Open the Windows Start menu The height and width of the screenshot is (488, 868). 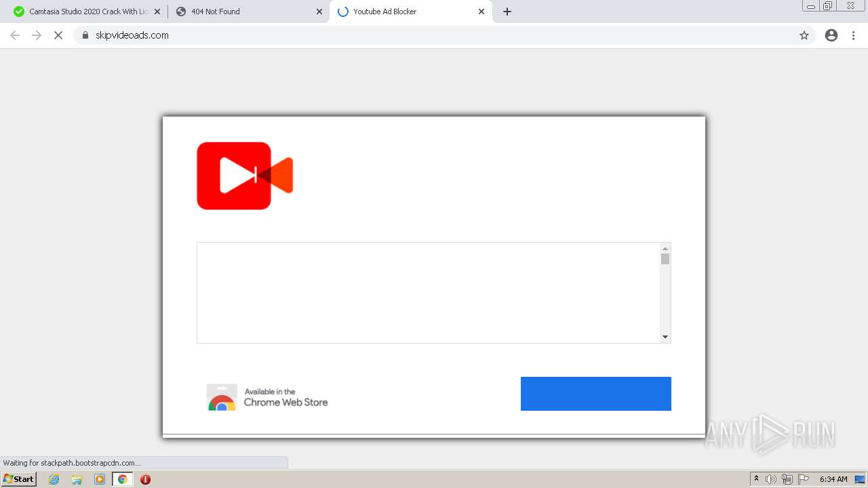(18, 479)
